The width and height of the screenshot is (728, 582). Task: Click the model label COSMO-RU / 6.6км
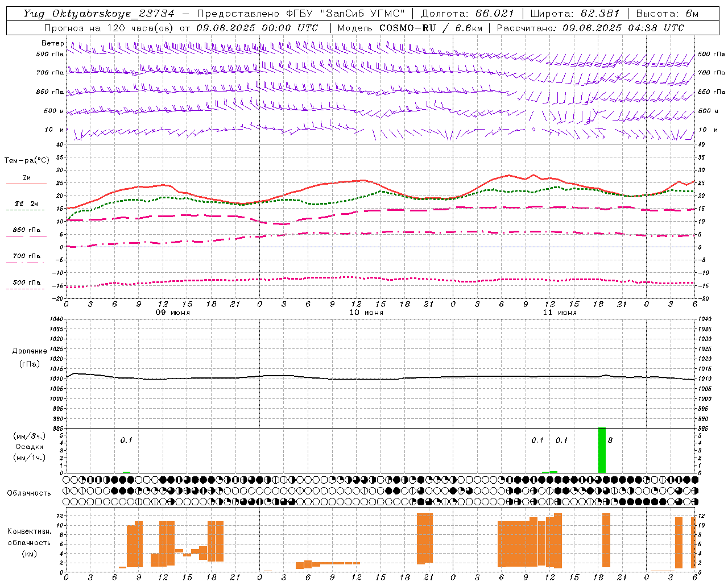click(x=431, y=28)
